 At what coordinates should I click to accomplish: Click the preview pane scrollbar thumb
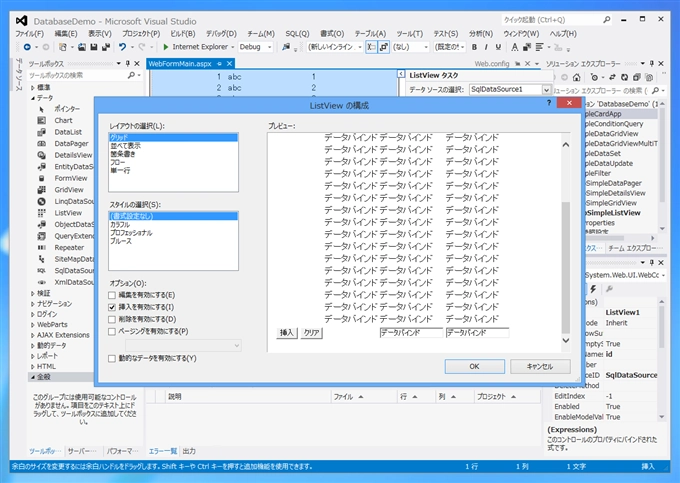pyautogui.click(x=566, y=267)
